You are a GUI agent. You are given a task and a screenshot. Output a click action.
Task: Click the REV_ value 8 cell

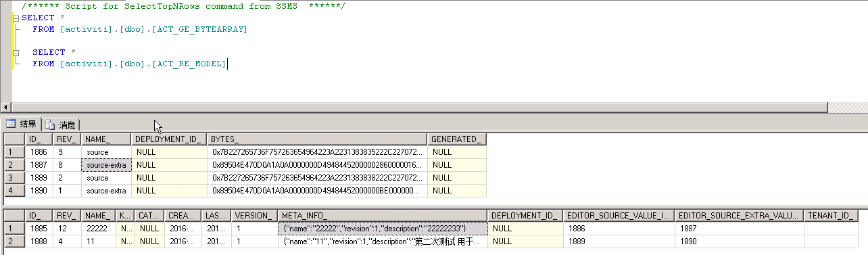[67, 164]
